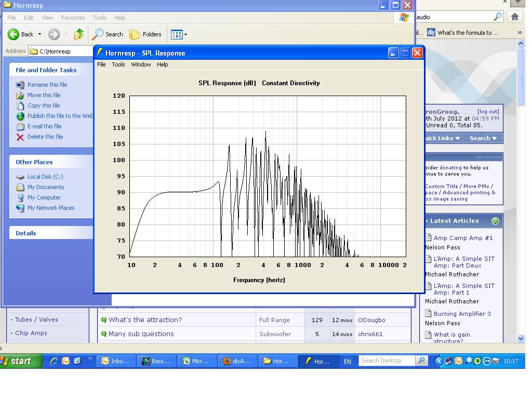Open the What's the attraction? thread link
The width and height of the screenshot is (532, 399).
tap(145, 320)
